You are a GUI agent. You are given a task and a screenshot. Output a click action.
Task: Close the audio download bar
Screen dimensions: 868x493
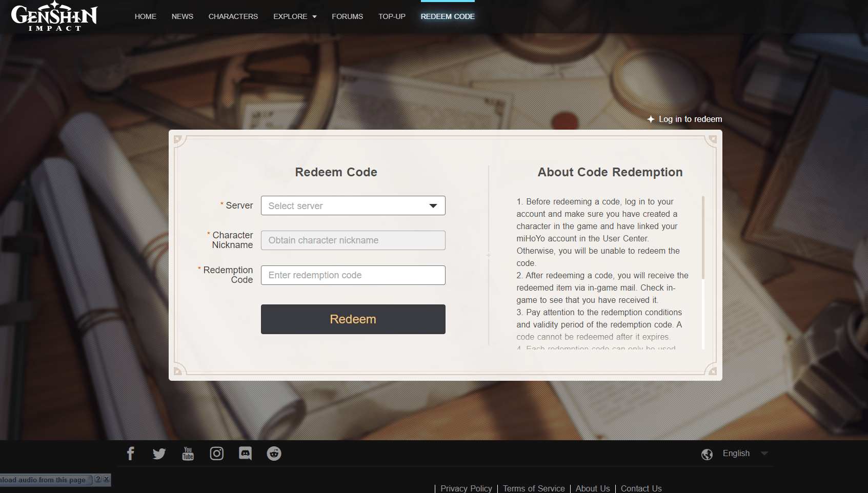point(106,480)
